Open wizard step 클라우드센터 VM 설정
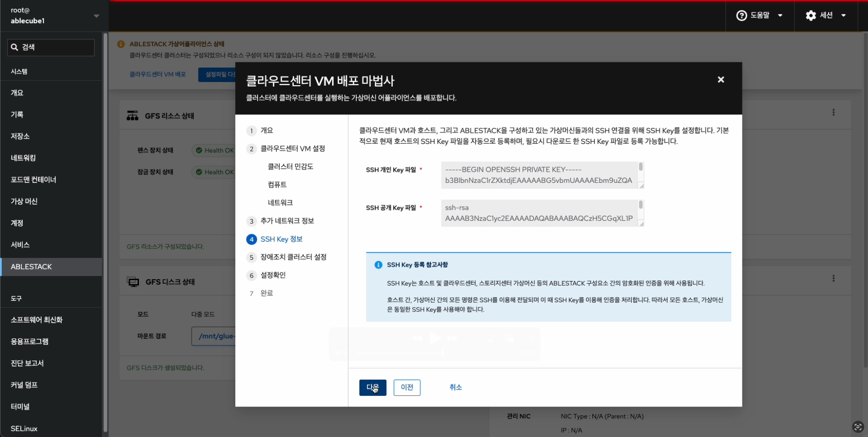Image resolution: width=868 pixels, height=437 pixels. tap(286, 149)
